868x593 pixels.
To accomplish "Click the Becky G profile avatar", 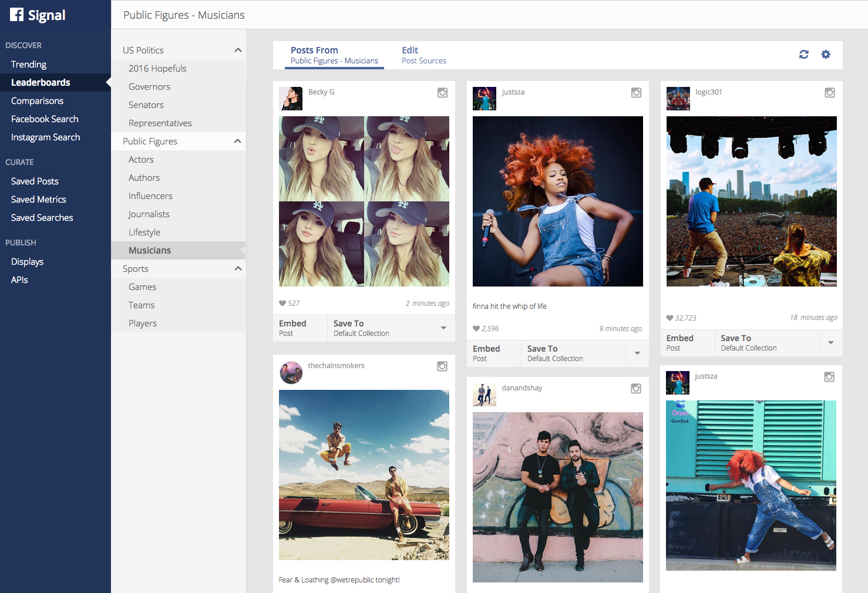I will pos(291,99).
